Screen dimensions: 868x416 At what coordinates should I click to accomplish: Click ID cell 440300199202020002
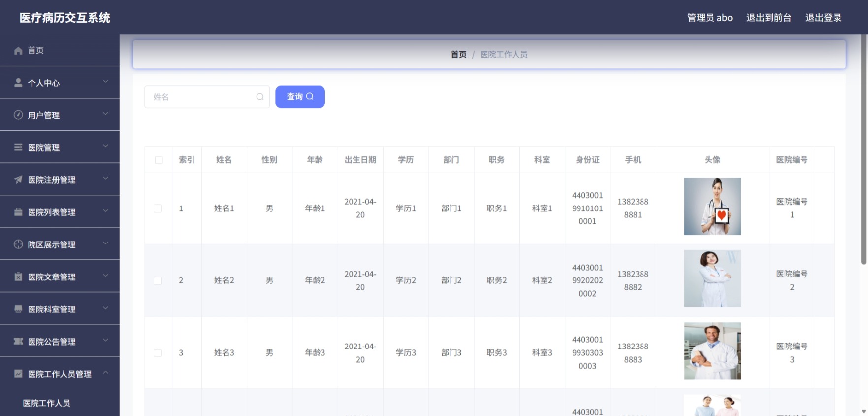pyautogui.click(x=587, y=281)
